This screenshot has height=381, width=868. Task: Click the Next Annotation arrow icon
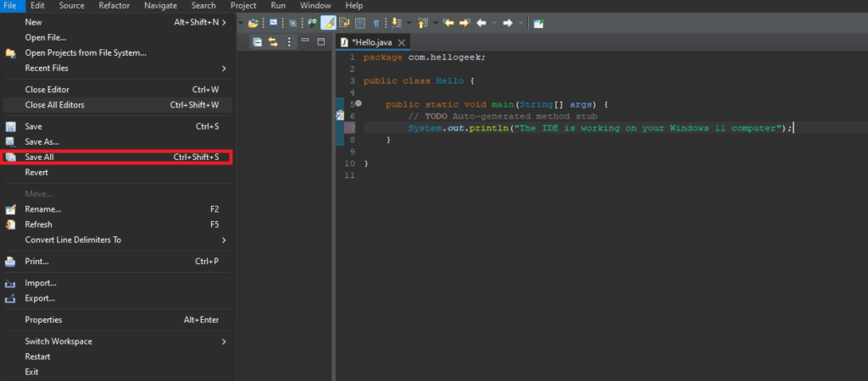[x=396, y=23]
